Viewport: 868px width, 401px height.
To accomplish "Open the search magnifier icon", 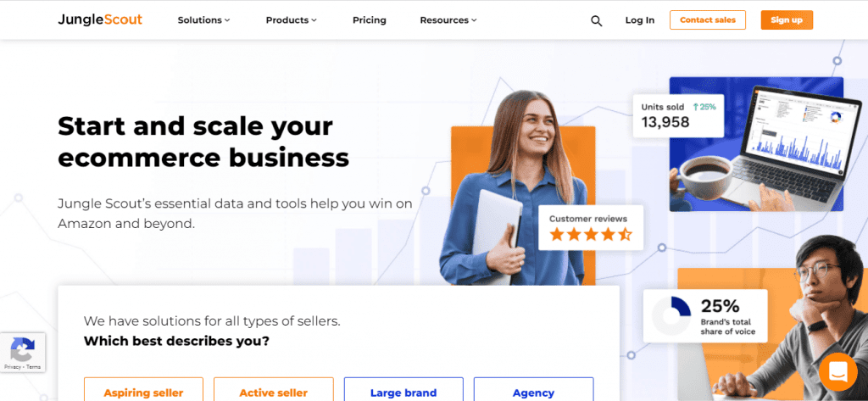I will click(596, 21).
